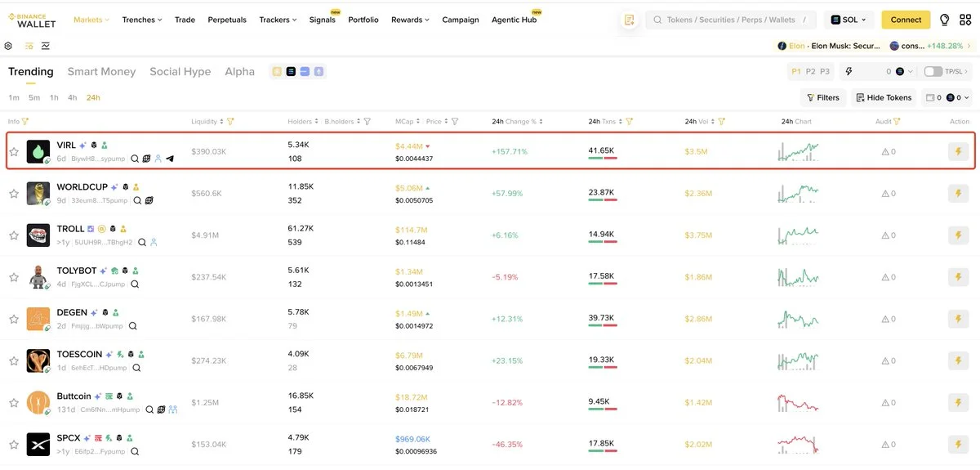Open the apps grid icon
980x470 pixels.
click(x=966, y=20)
